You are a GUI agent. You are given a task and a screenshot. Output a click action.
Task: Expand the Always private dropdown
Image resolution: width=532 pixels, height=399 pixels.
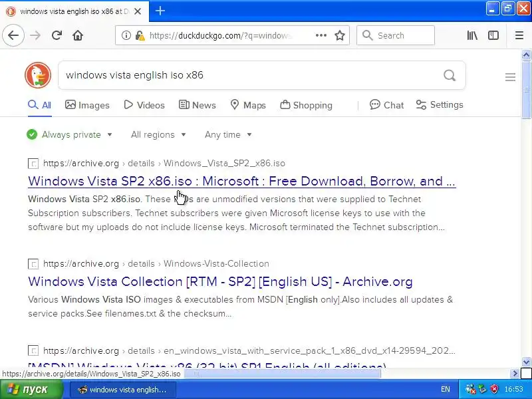(x=70, y=135)
